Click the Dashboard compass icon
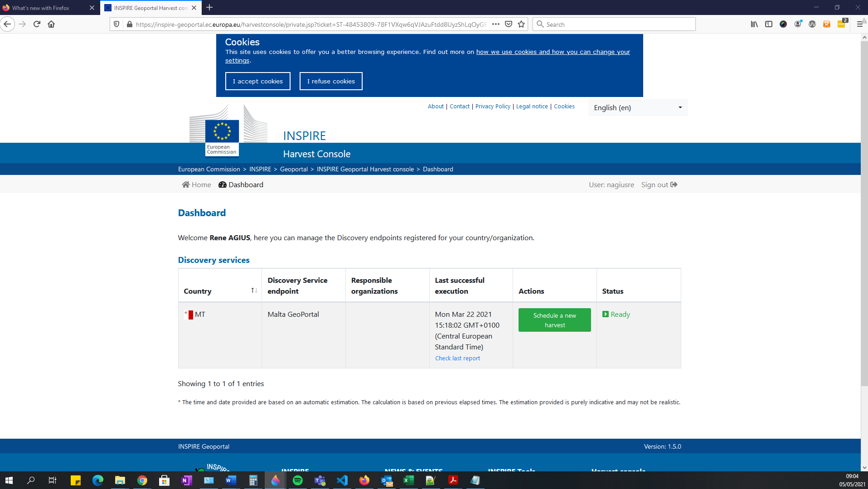The width and height of the screenshot is (868, 489). [223, 184]
